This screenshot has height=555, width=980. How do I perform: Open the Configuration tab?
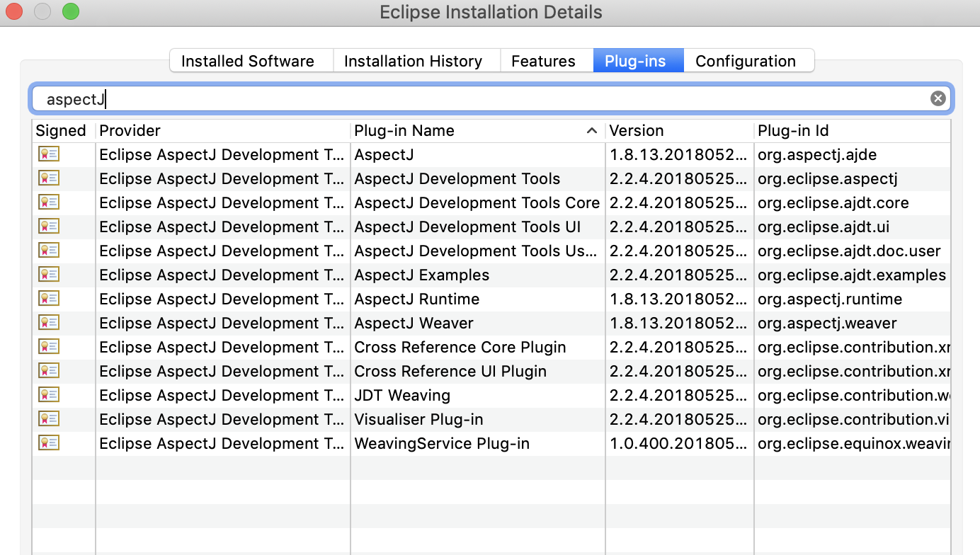749,61
